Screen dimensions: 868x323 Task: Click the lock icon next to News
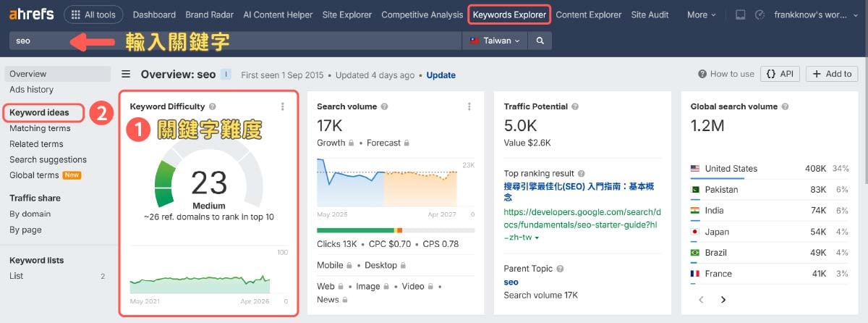346,300
